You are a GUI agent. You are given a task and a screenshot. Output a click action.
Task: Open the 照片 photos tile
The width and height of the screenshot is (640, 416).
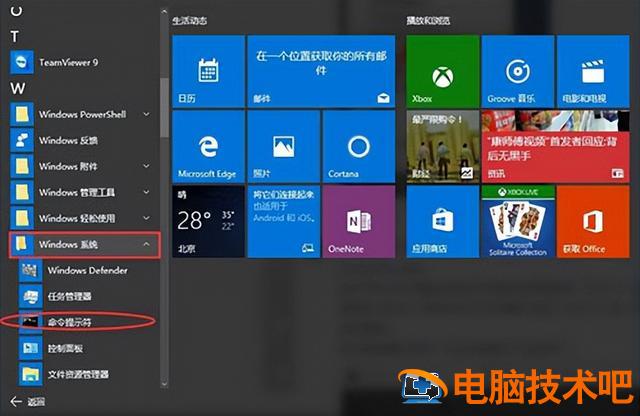click(284, 147)
